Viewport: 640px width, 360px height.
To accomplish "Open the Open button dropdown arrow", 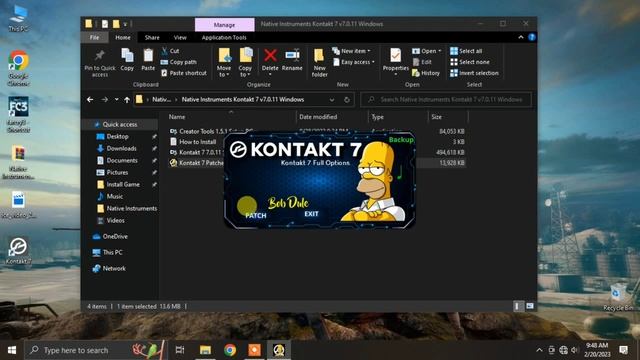I will 440,51.
